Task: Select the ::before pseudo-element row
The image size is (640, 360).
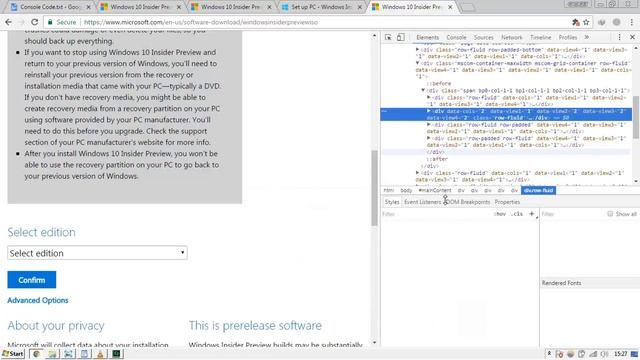Action: 439,83
